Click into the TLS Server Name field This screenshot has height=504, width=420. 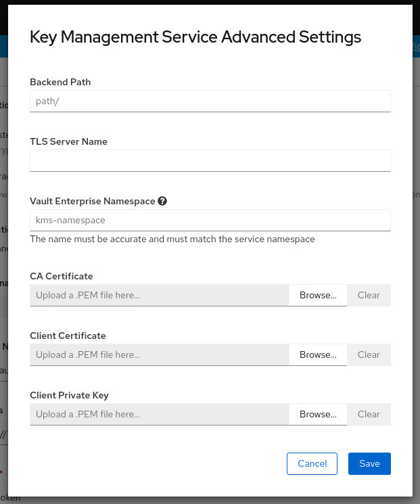point(210,160)
